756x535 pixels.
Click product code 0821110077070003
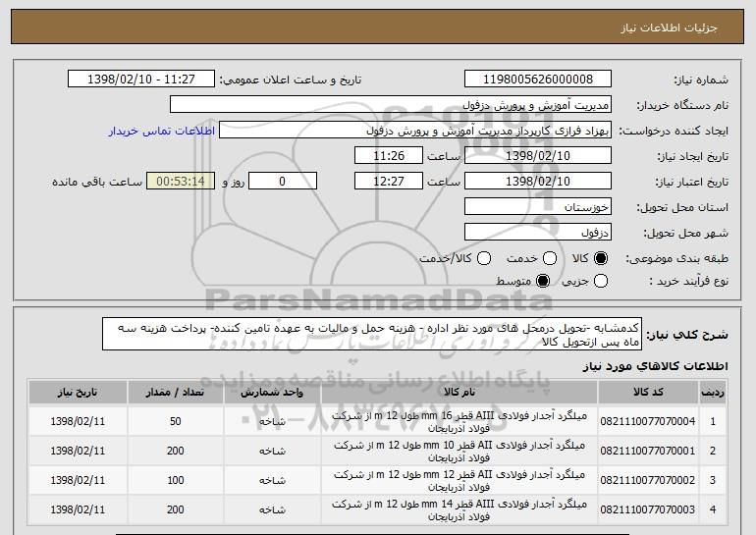pos(648,509)
